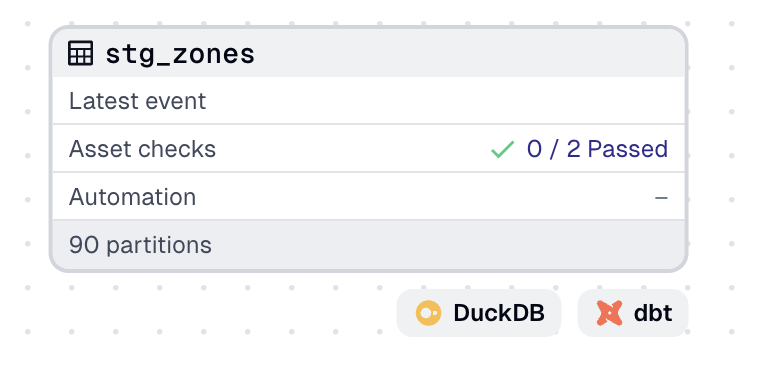Click the DuckDB text label
The height and width of the screenshot is (366, 762).
pyautogui.click(x=499, y=313)
